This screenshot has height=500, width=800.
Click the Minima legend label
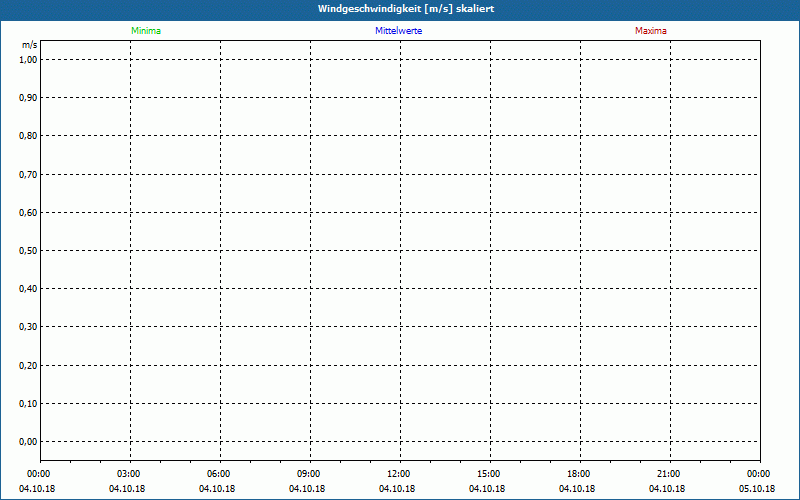point(146,31)
